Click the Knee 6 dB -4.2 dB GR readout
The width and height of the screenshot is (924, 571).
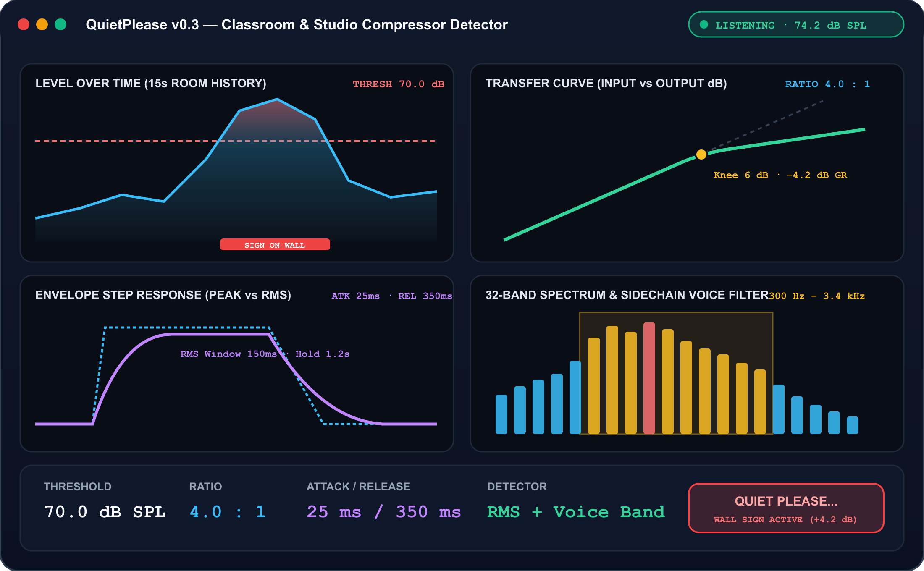(780, 175)
